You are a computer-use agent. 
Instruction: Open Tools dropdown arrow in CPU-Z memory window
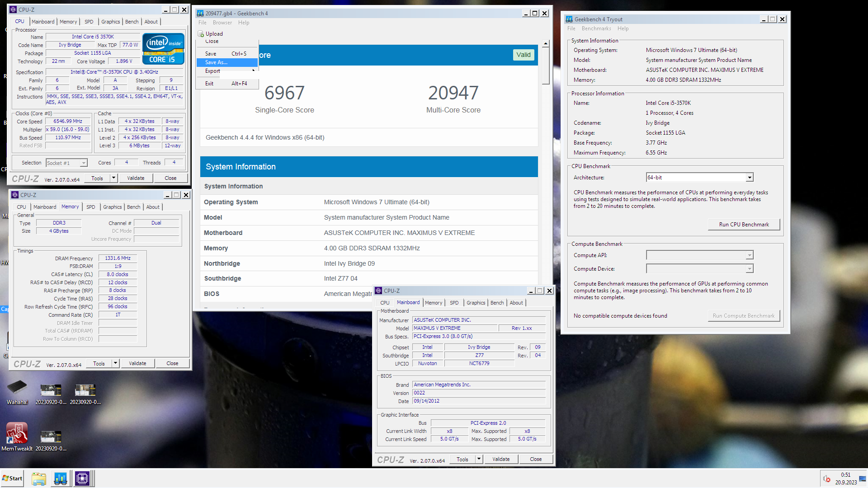pyautogui.click(x=115, y=363)
